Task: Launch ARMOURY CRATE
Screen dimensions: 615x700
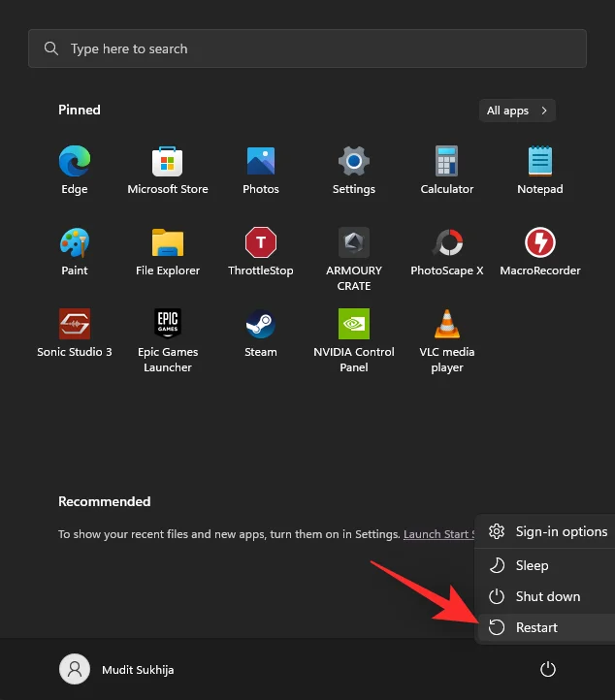Action: pyautogui.click(x=354, y=257)
